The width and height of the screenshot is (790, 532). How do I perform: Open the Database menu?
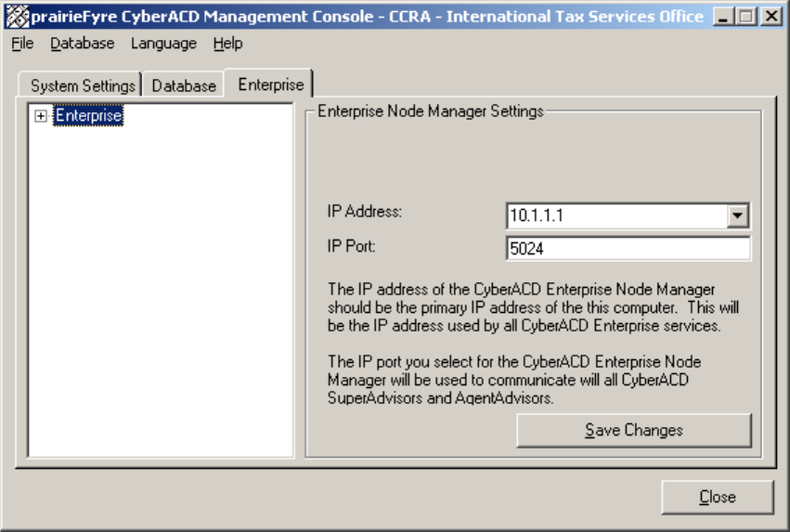pos(83,44)
